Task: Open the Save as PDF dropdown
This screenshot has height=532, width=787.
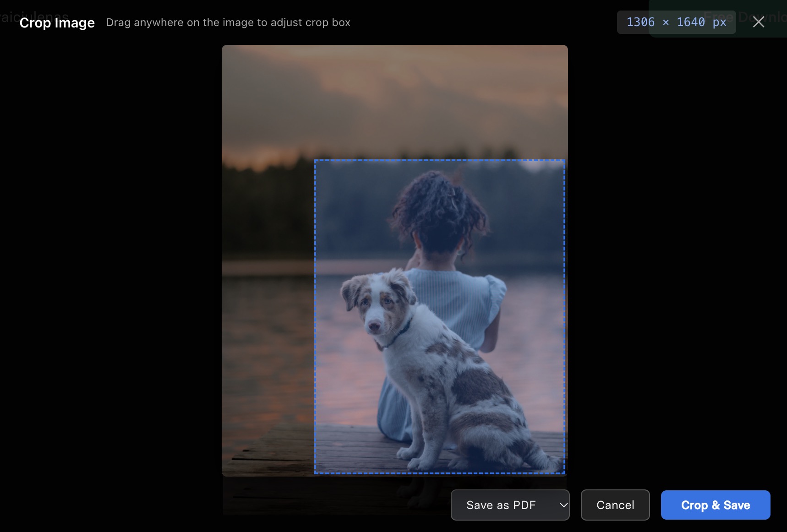Action: 510,505
